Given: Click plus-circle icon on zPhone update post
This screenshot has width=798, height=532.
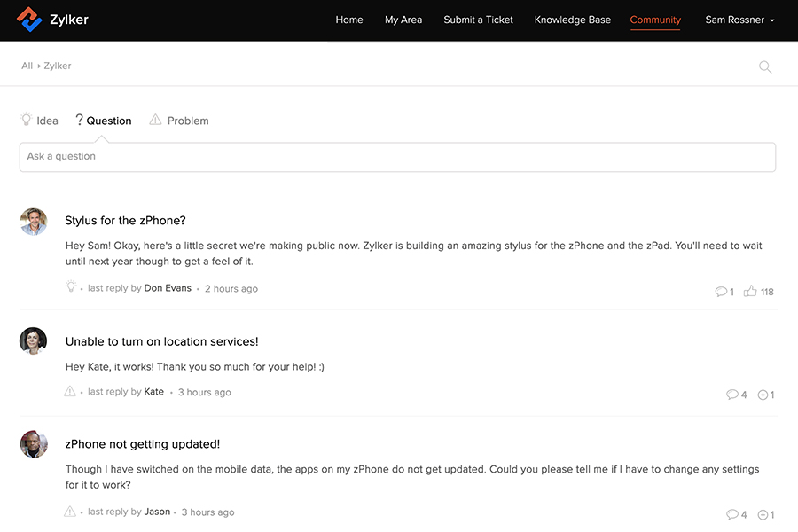Looking at the screenshot, I should click(x=763, y=514).
